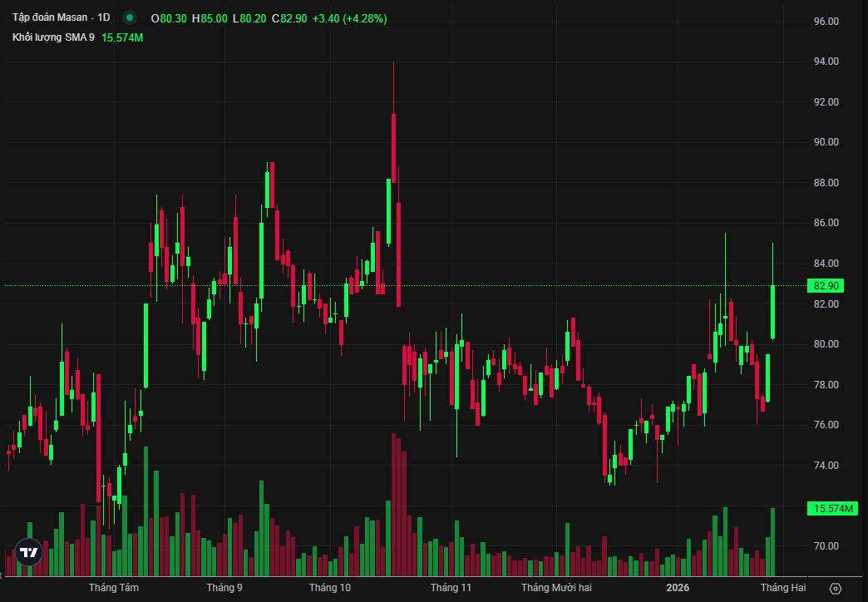The width and height of the screenshot is (868, 602).
Task: Click the 15.574M volume label on axis
Action: [833, 508]
